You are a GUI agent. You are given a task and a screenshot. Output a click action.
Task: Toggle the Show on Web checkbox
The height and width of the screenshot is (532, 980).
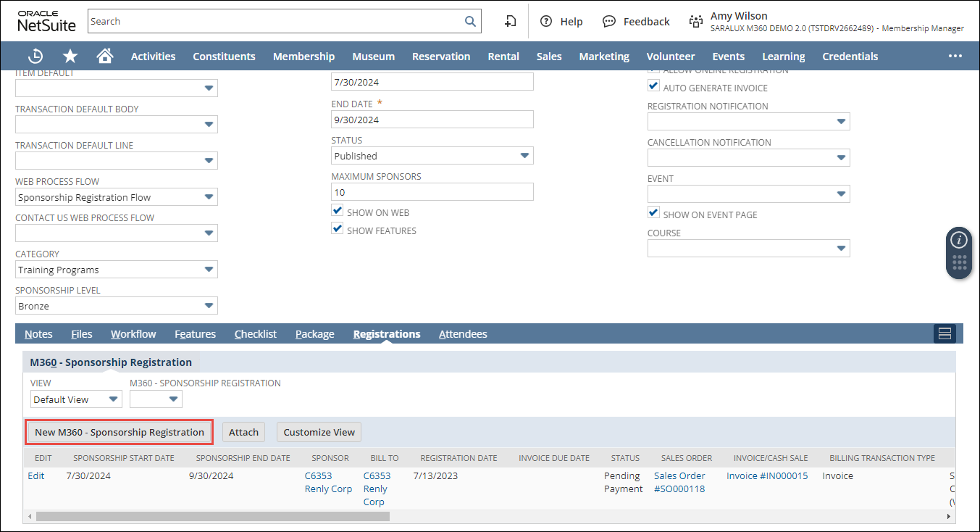(338, 211)
